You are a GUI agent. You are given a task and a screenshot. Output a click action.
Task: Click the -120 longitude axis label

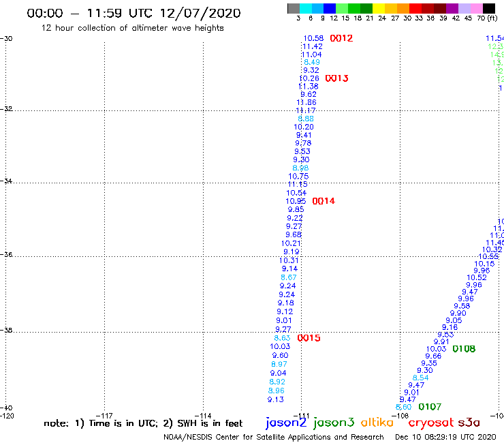(7, 416)
